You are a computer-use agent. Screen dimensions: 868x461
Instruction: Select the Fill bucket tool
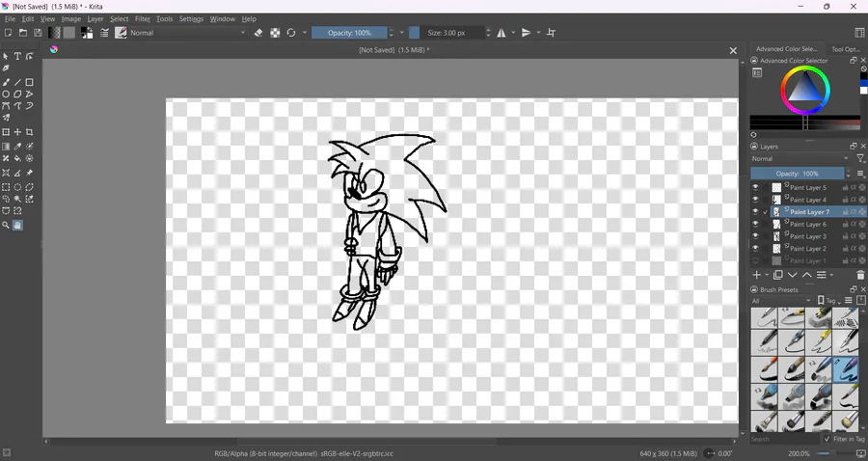tap(17, 158)
